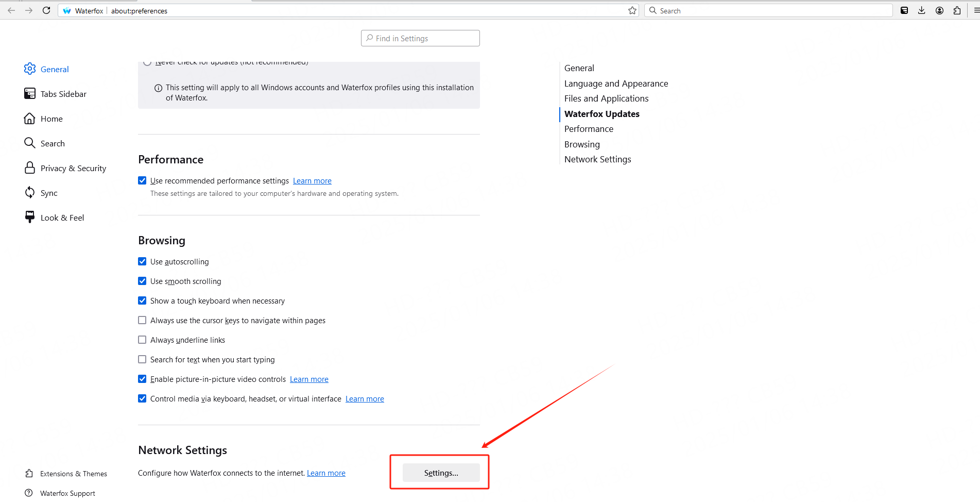Viewport: 980px width, 502px height.
Task: Open network Settings... button
Action: pos(441,473)
